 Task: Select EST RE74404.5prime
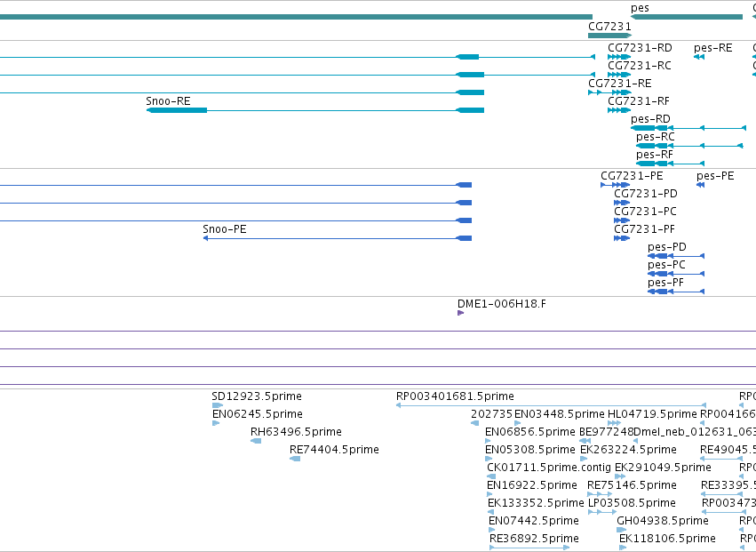(334, 450)
